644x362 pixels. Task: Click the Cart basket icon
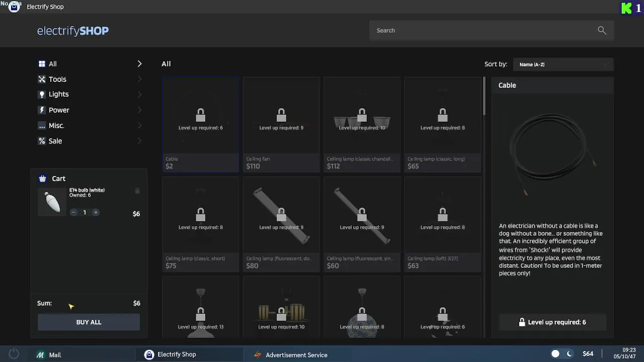pos(42,178)
